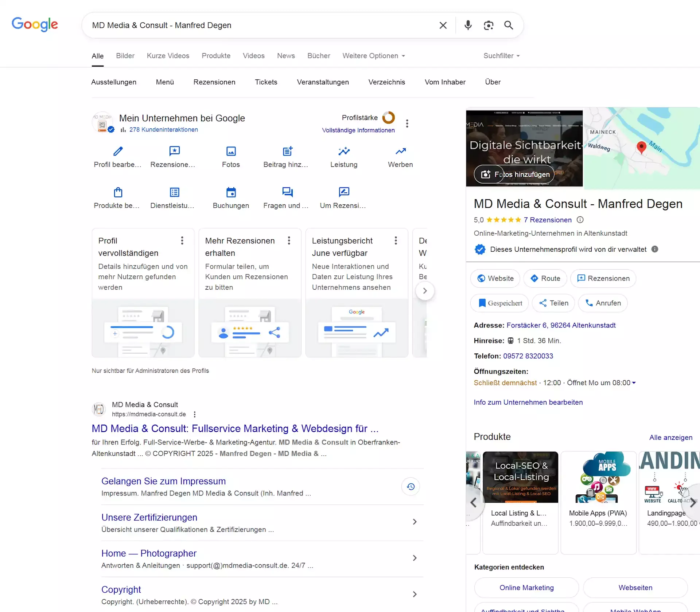Image resolution: width=700 pixels, height=612 pixels.
Task: Click the Werben icon
Action: pyautogui.click(x=400, y=151)
